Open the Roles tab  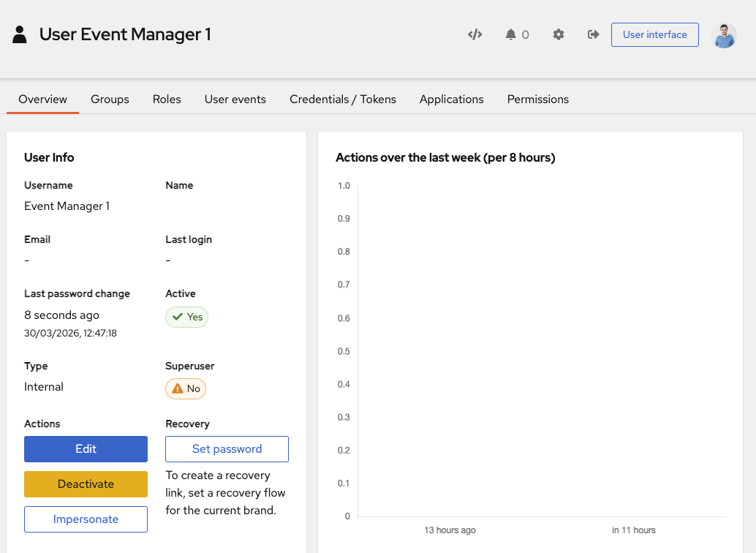[167, 99]
